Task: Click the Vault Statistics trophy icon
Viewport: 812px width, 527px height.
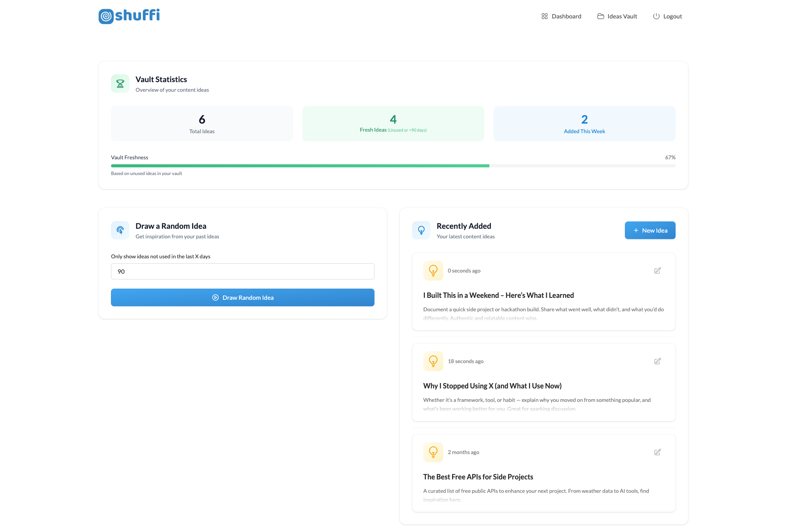Action: tap(120, 84)
